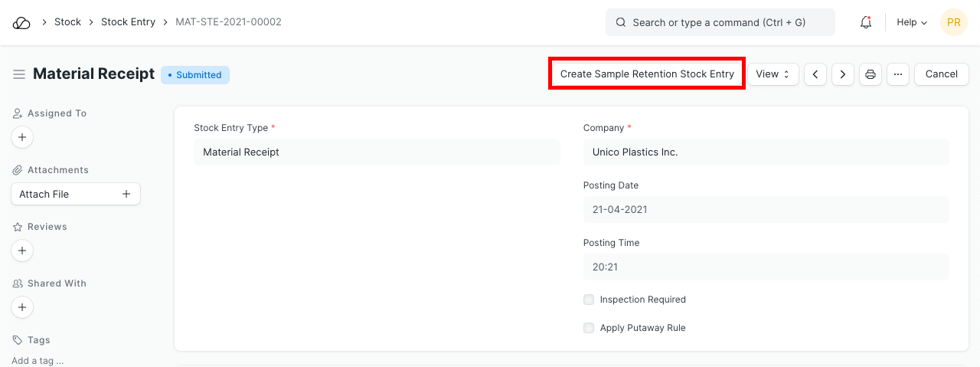Open the notifications bell
This screenshot has width=980, height=367.
tap(866, 23)
